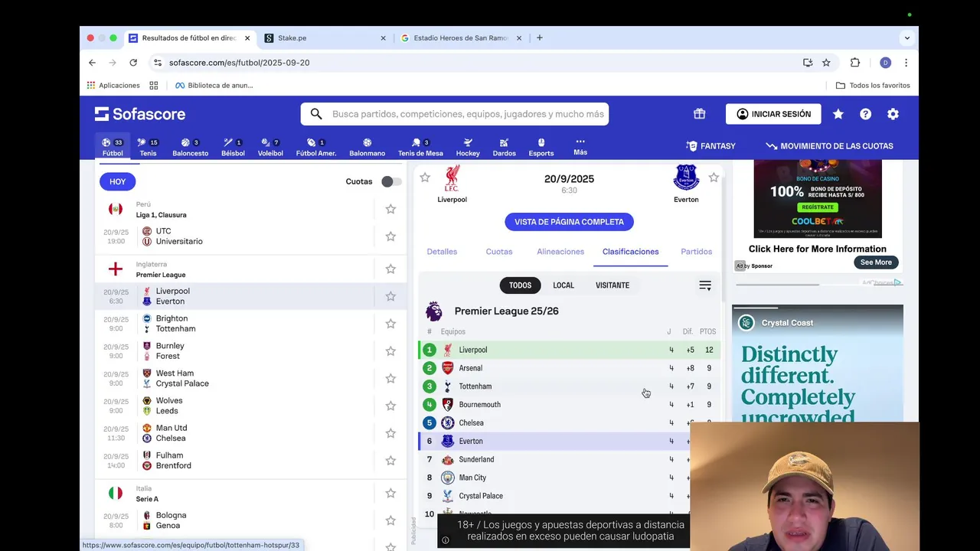This screenshot has width=980, height=551.
Task: Open the standings filter menu icon
Action: click(x=705, y=285)
